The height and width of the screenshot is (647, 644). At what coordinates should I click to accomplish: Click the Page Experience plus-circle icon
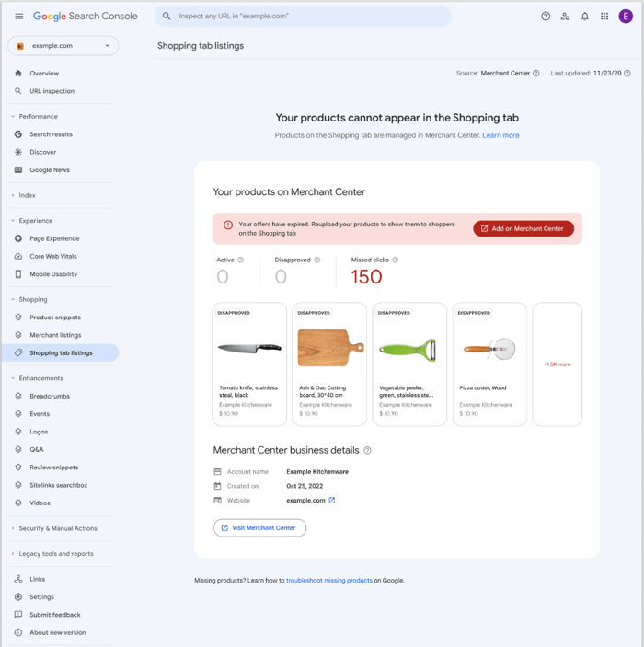point(18,238)
